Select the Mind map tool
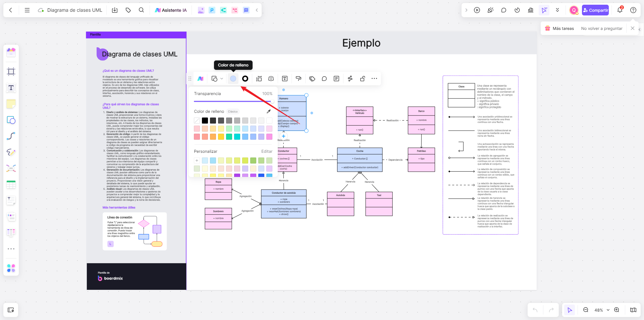The image size is (644, 320). click(11, 168)
